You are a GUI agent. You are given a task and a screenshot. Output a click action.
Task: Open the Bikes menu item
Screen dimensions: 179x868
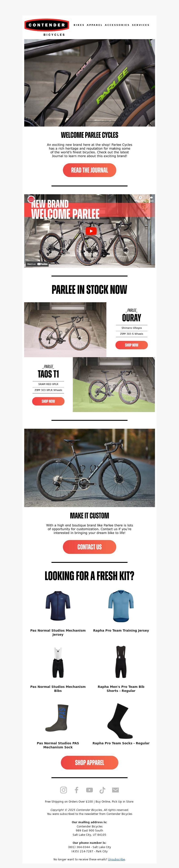pos(79,25)
